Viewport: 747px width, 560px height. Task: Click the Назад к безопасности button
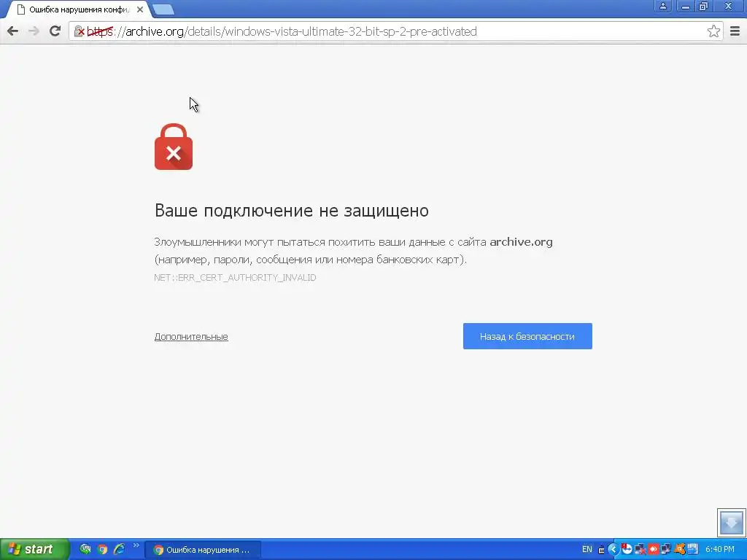tap(527, 336)
